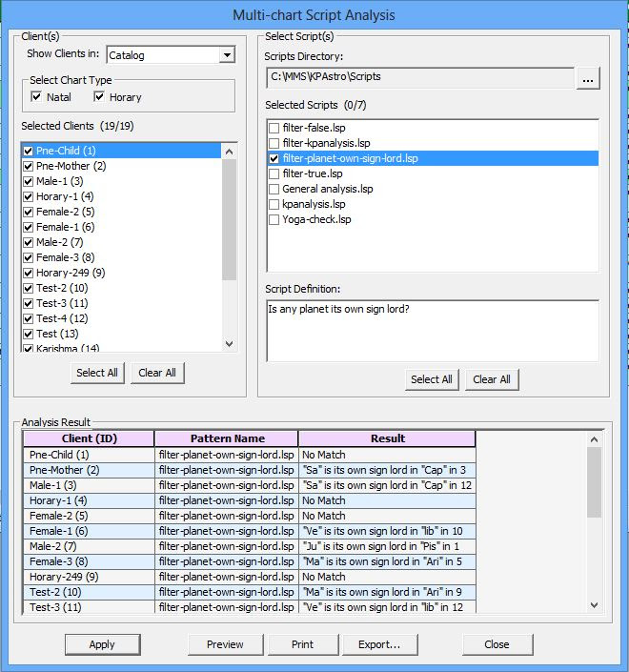The image size is (629, 672).
Task: Click the Client (ID) column header
Action: (90, 438)
